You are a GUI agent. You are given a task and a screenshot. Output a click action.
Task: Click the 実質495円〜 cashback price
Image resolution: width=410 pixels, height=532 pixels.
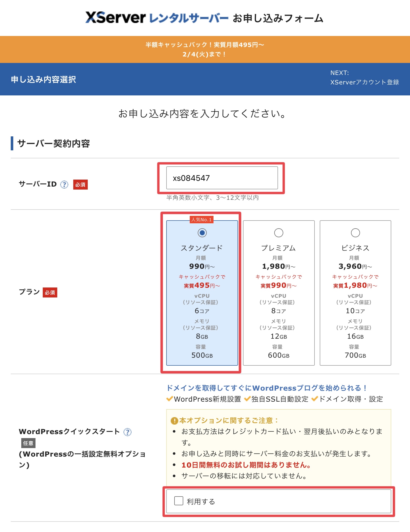coord(202,285)
